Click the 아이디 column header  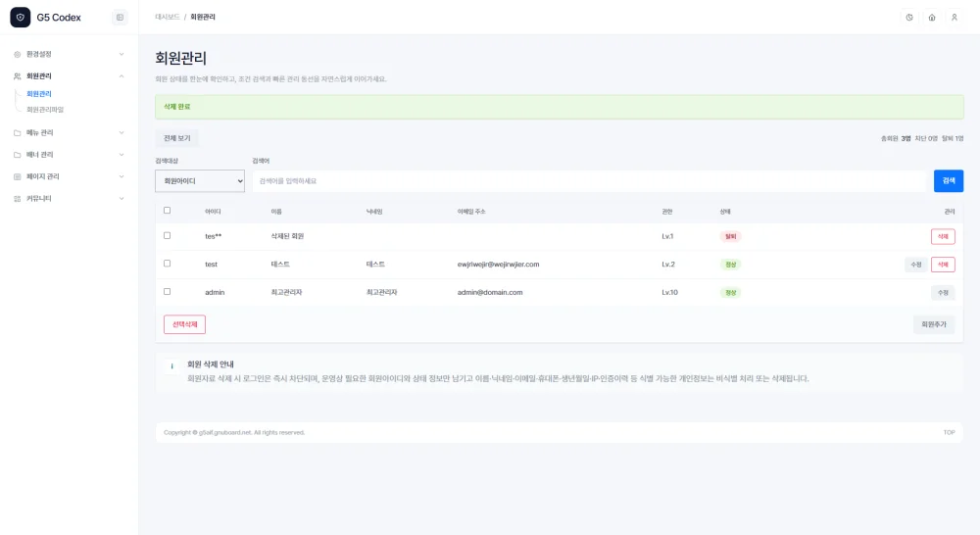pyautogui.click(x=213, y=212)
